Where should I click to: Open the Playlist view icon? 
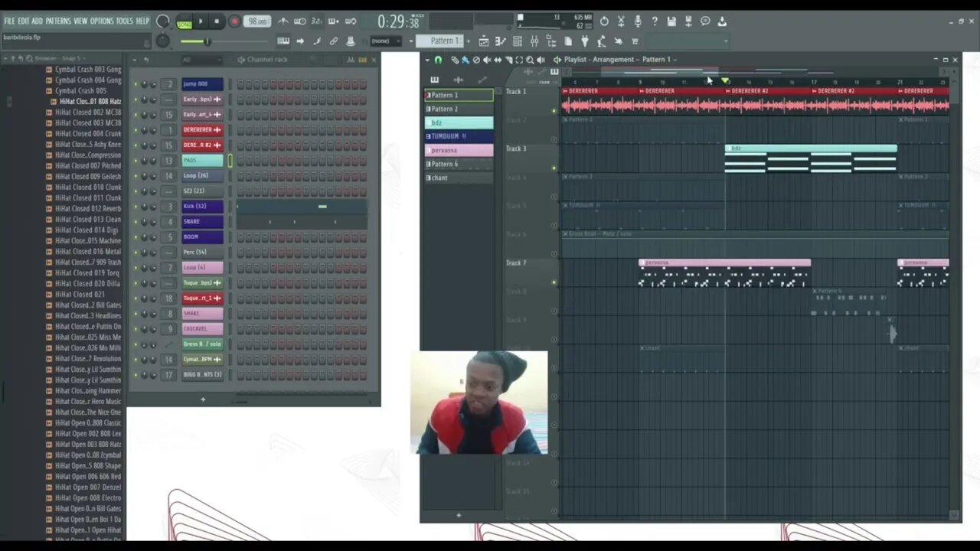coord(484,41)
